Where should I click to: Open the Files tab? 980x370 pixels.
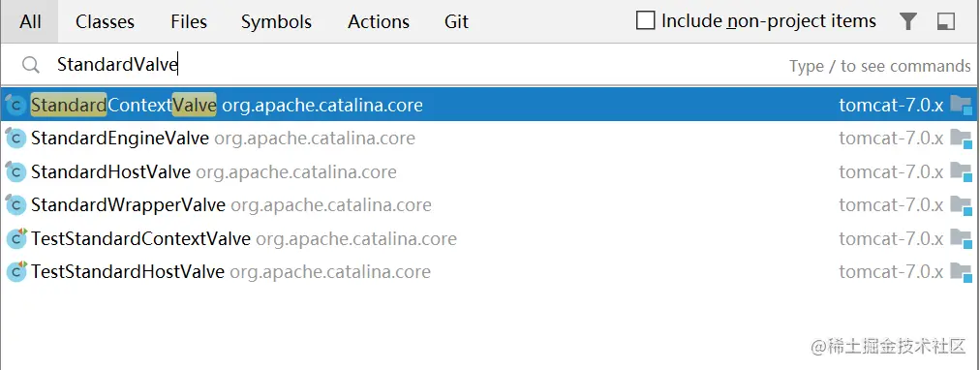[189, 22]
